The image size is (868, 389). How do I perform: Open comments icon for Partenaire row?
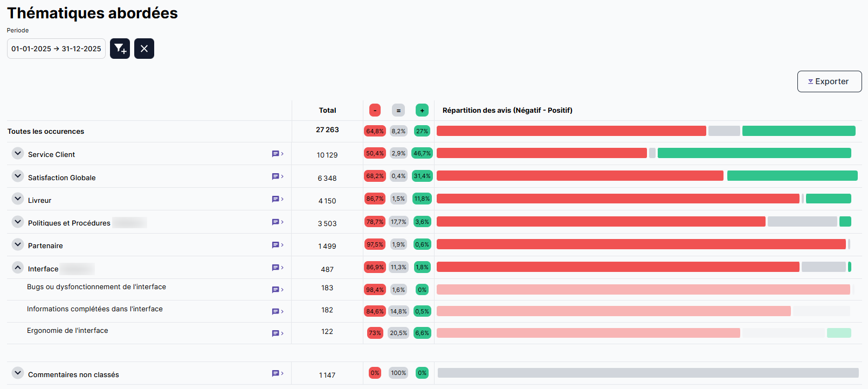point(277,245)
